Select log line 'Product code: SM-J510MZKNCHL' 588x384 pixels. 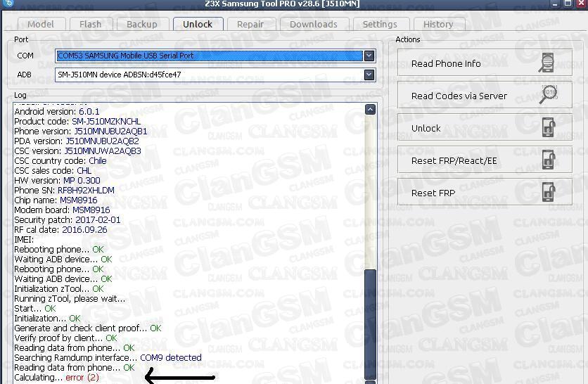77,121
